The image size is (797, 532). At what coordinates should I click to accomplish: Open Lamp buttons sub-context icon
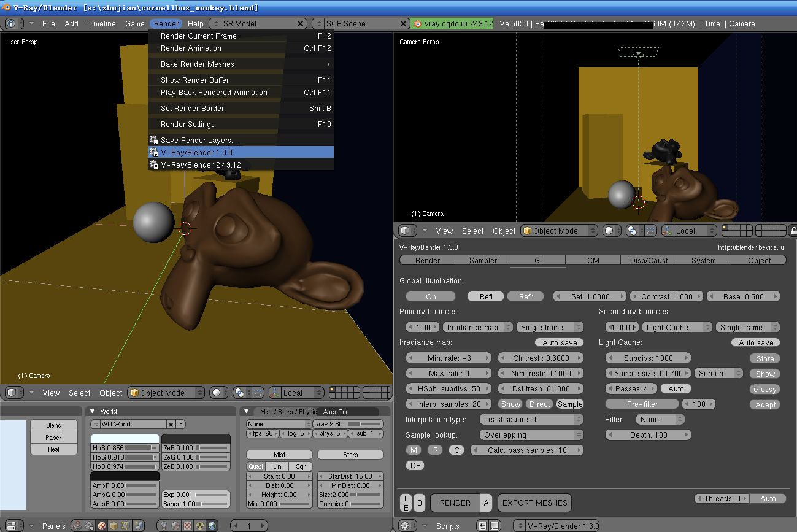[163, 526]
